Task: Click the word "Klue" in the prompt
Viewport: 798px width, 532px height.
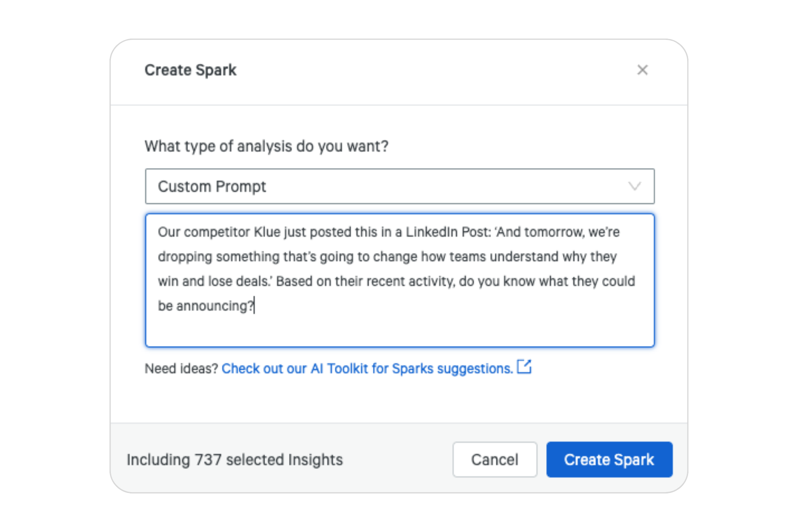Action: pos(267,232)
